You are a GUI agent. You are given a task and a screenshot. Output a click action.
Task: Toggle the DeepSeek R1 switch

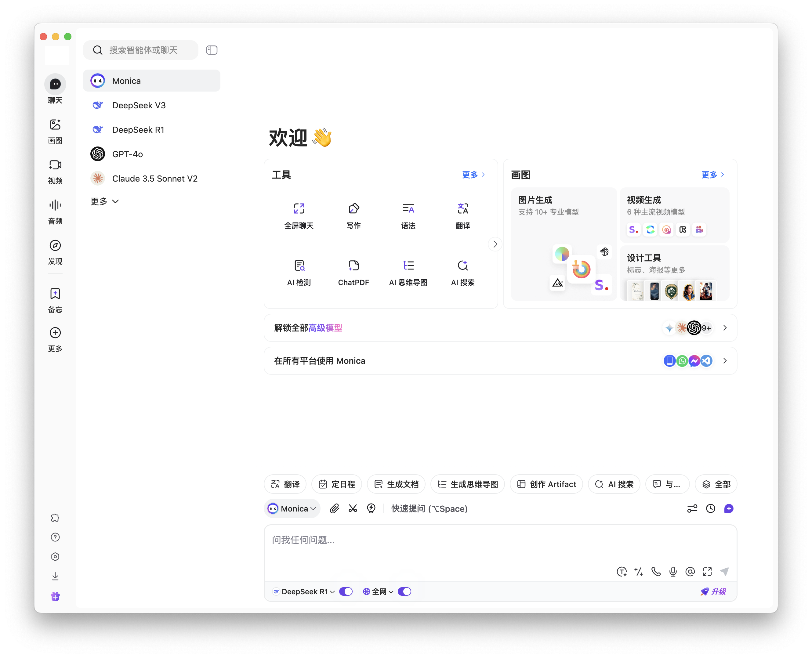point(346,591)
